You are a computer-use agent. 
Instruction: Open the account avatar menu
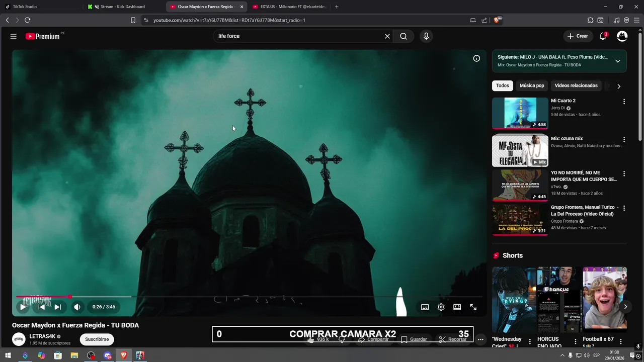coord(622,36)
